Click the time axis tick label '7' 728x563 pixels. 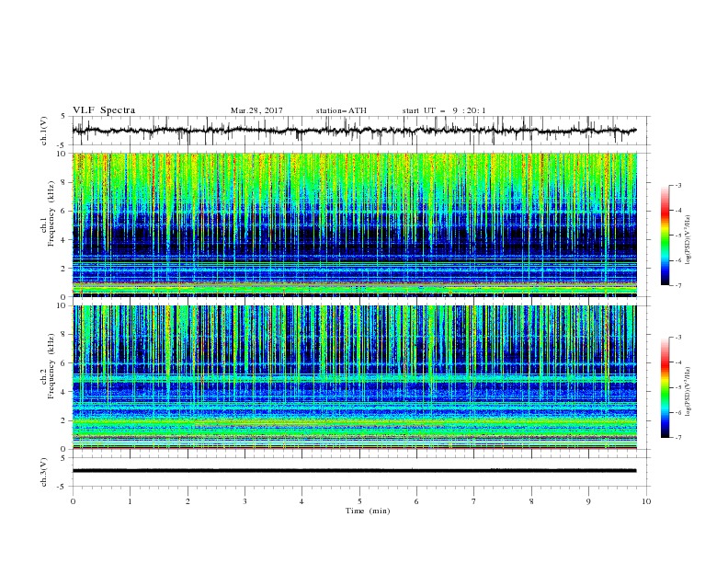(x=474, y=501)
